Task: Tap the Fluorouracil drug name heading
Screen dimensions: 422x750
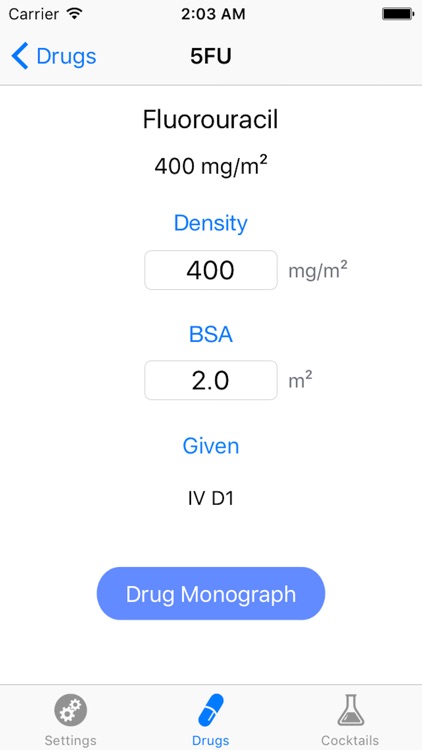Action: [211, 120]
